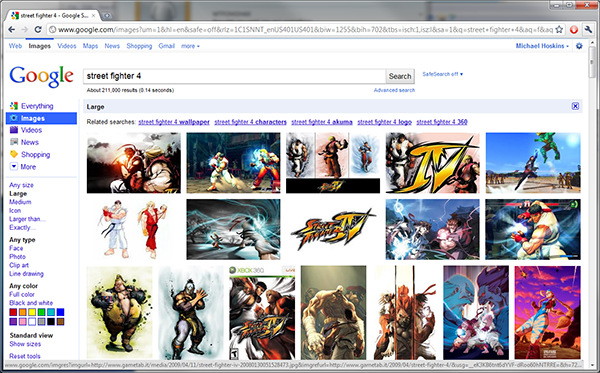Pick the red color swatch
The image size is (600, 373).
click(x=13, y=312)
